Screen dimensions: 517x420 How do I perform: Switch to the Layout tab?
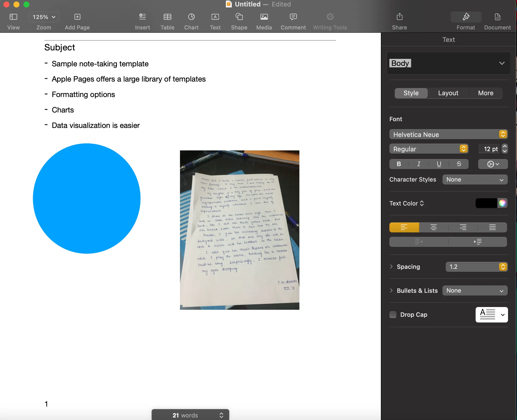pos(448,93)
